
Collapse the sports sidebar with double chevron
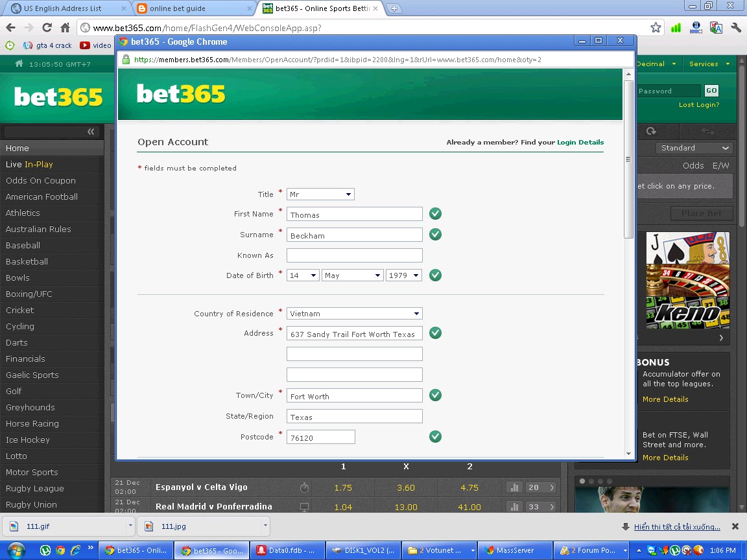click(91, 132)
